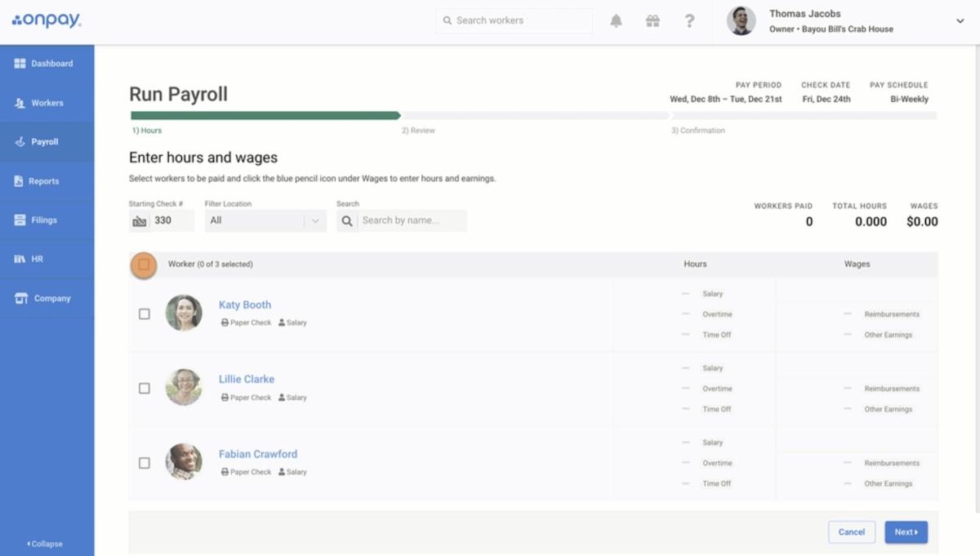
Task: Open Katy Booth worker link
Action: tap(245, 305)
